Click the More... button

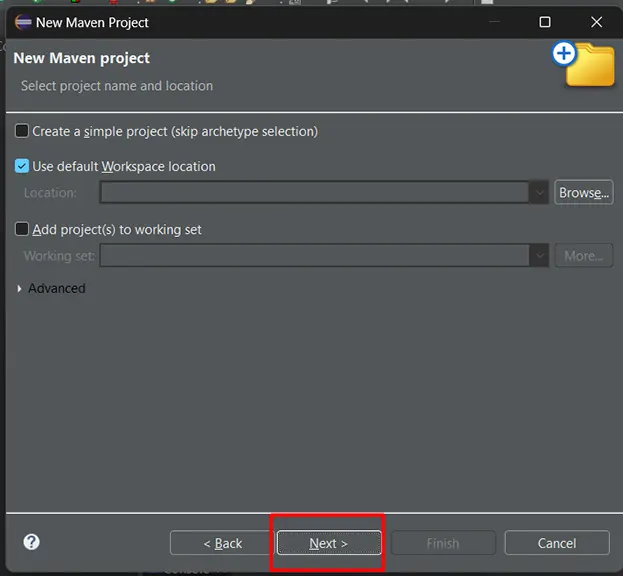(584, 255)
